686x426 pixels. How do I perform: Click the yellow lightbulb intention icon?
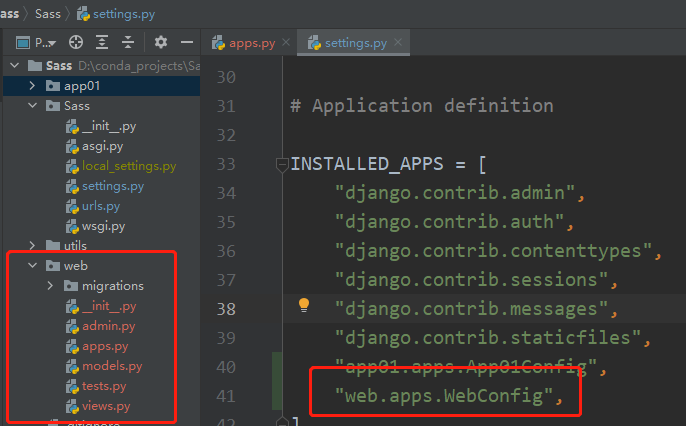[x=305, y=306]
